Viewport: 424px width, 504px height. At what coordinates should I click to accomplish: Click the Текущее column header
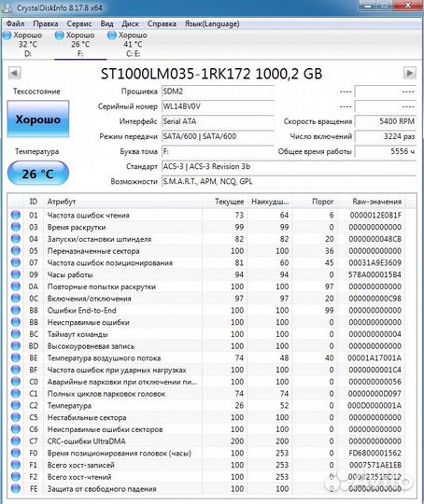(x=224, y=202)
